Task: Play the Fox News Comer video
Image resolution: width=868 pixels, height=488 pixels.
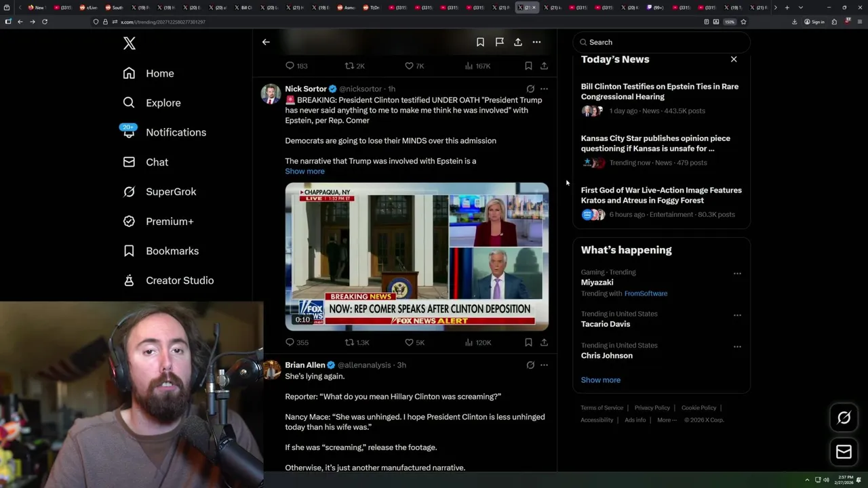Action: pyautogui.click(x=416, y=256)
